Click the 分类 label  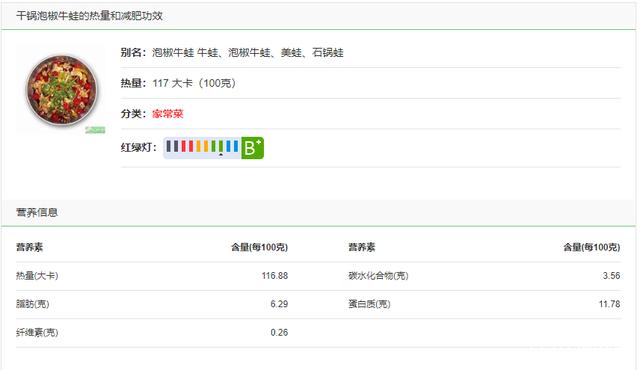[133, 114]
